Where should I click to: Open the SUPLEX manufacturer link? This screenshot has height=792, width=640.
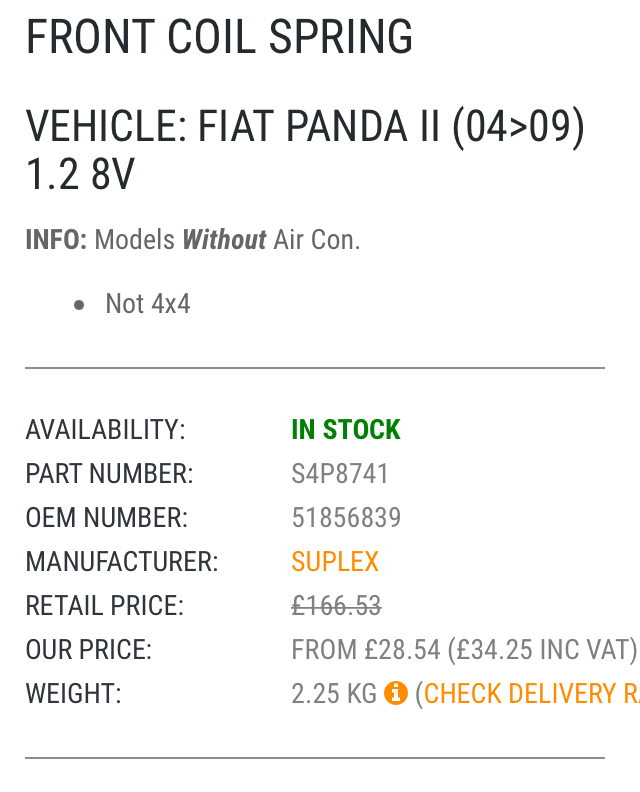[335, 562]
